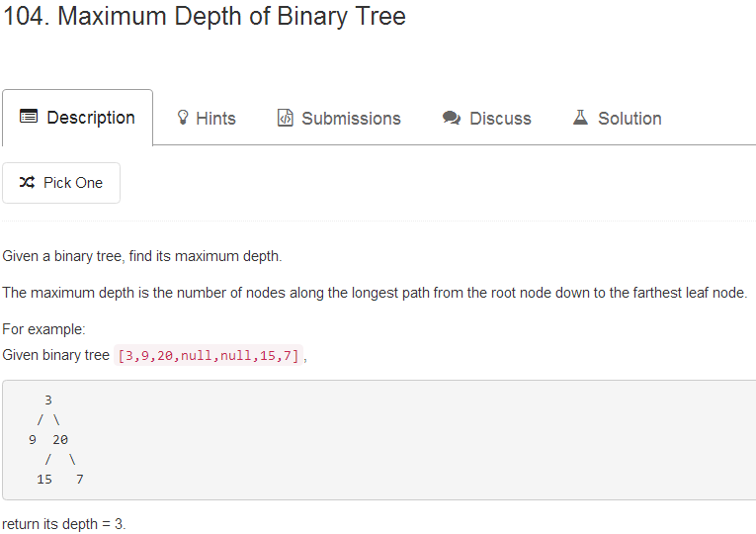Click the 'Given a binary tree, find its maximum depth' sentence
This screenshot has height=534, width=756.
point(142,257)
